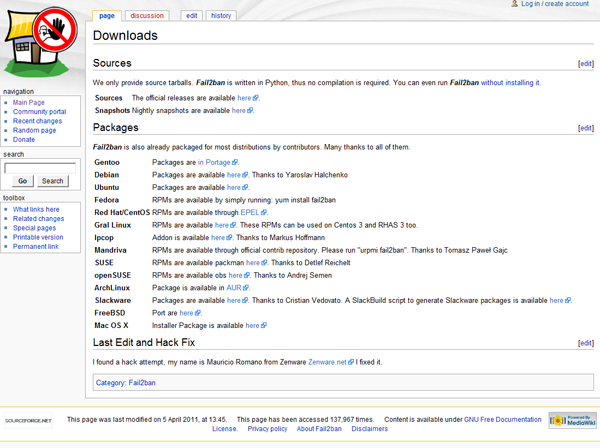This screenshot has height=448, width=600.
Task: Open the edit tab
Action: pyautogui.click(x=192, y=16)
